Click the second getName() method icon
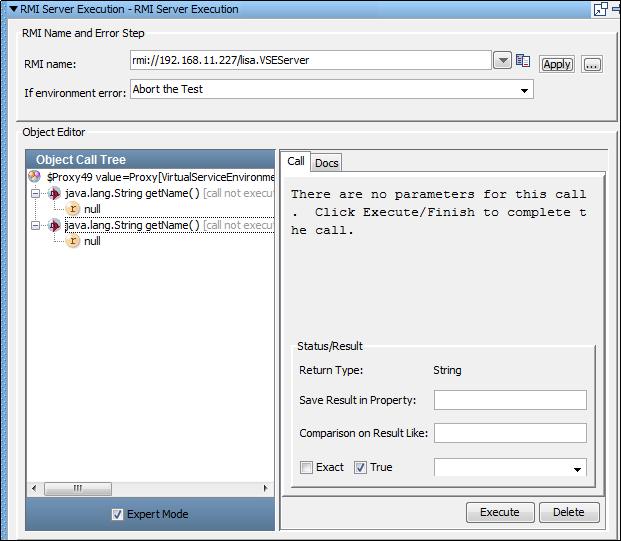This screenshot has height=541, width=621. point(54,225)
